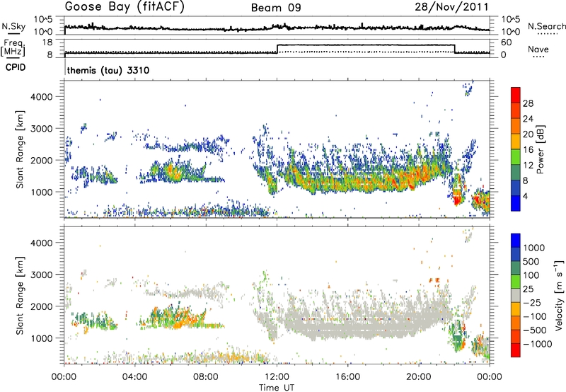The height and width of the screenshot is (392, 566).
Task: Click the '04:00' time tick label
Action: click(135, 377)
